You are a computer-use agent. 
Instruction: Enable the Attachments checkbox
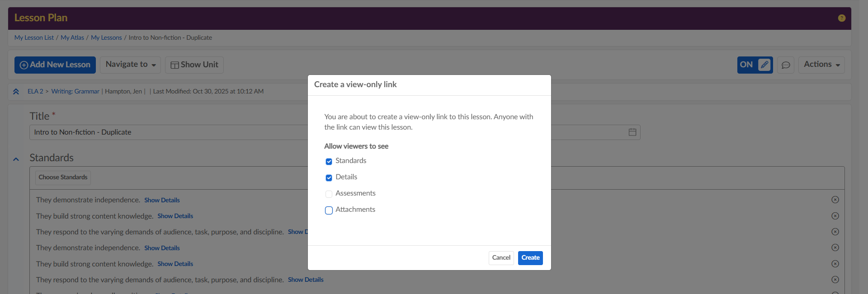tap(329, 210)
